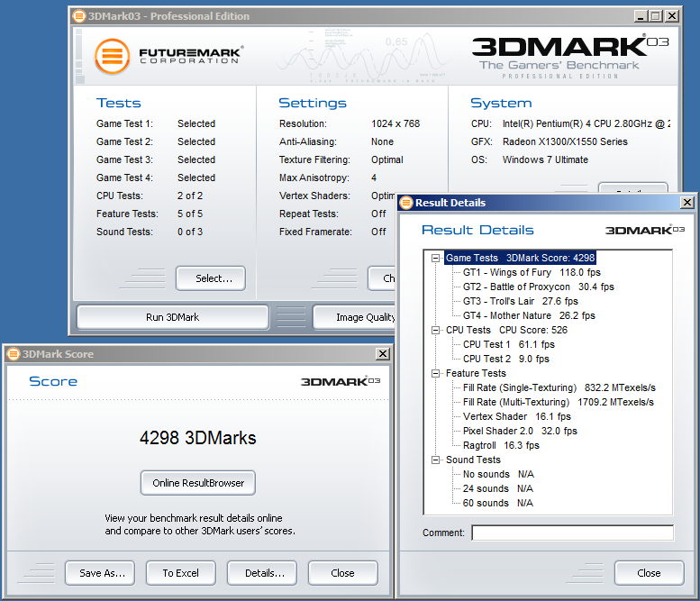Click Sound Tests 0 of 3 value
700x601 pixels.
pyautogui.click(x=190, y=232)
